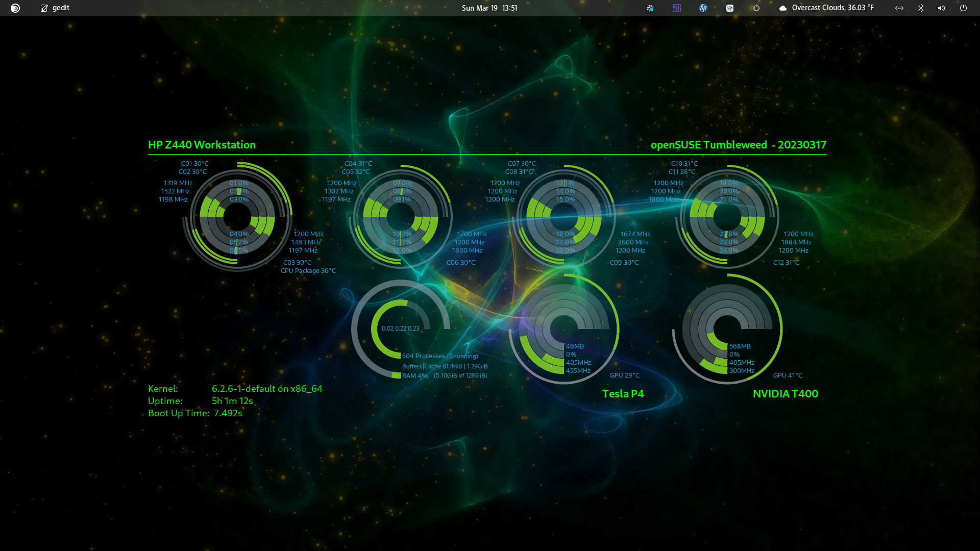Open the white image tray icon
This screenshot has height=551, width=980.
click(x=730, y=8)
